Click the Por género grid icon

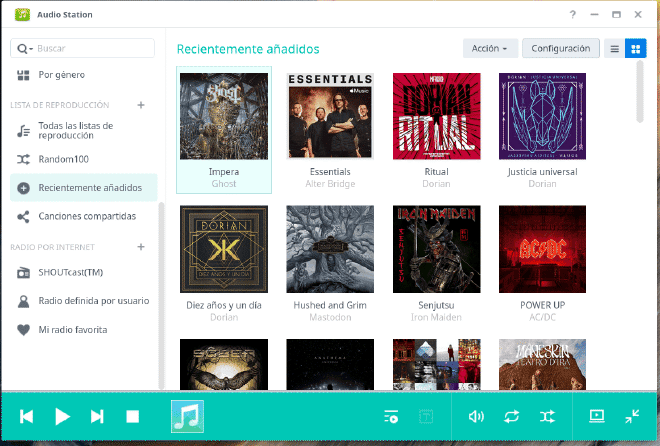23,75
